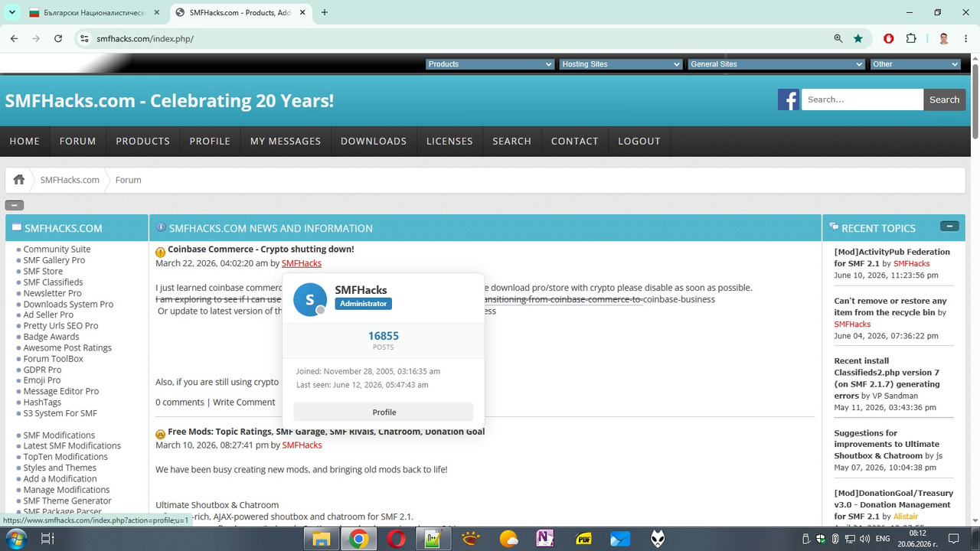Viewport: 980px width, 551px height.
Task: Open recent topic on Ultimate Shoutbox suggestions
Action: coord(887,444)
